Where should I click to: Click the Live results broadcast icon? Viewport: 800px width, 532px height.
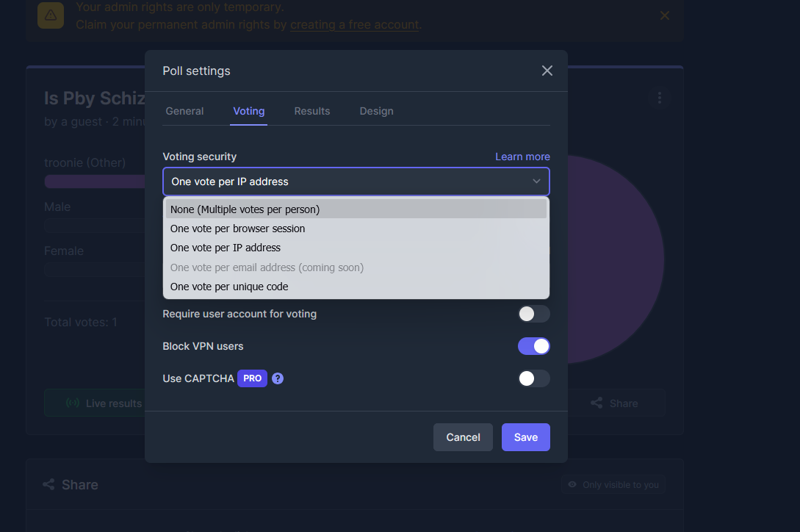point(73,403)
